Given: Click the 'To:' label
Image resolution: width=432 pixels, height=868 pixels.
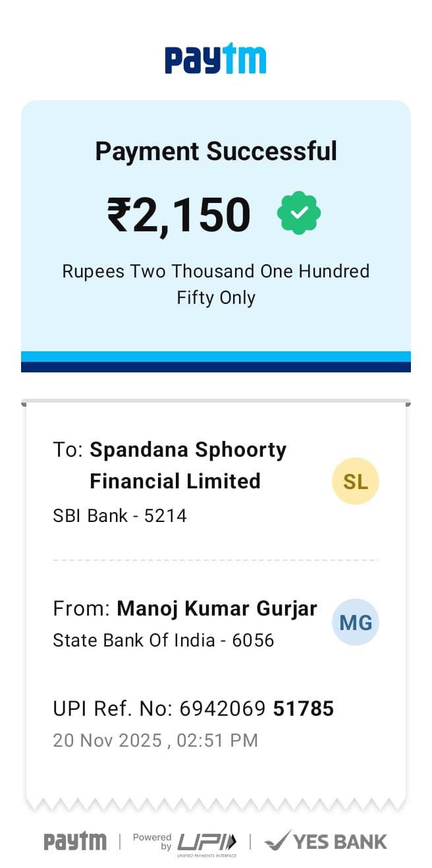Looking at the screenshot, I should click(x=68, y=450).
